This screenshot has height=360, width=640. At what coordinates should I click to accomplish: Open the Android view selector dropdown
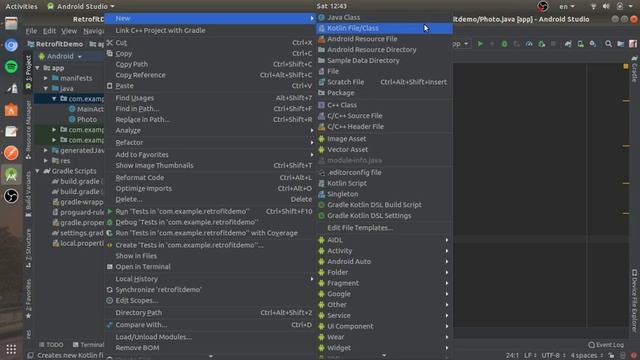(x=60, y=56)
